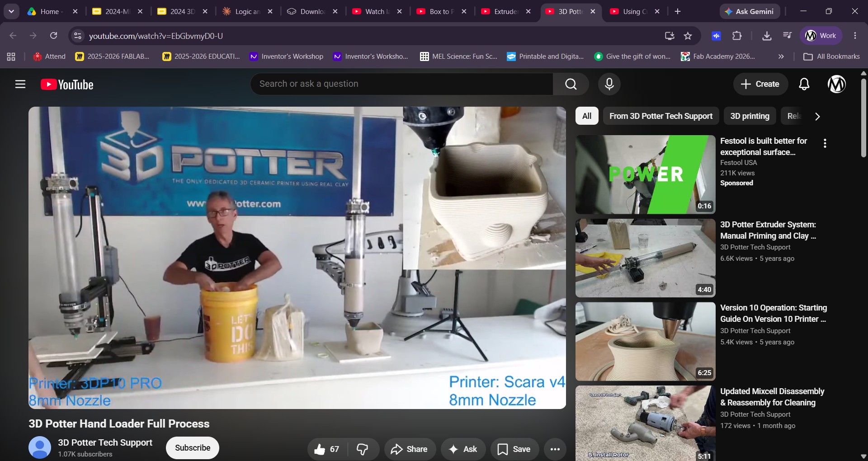
Task: Select the 3D printing filter chip
Action: [x=750, y=116]
